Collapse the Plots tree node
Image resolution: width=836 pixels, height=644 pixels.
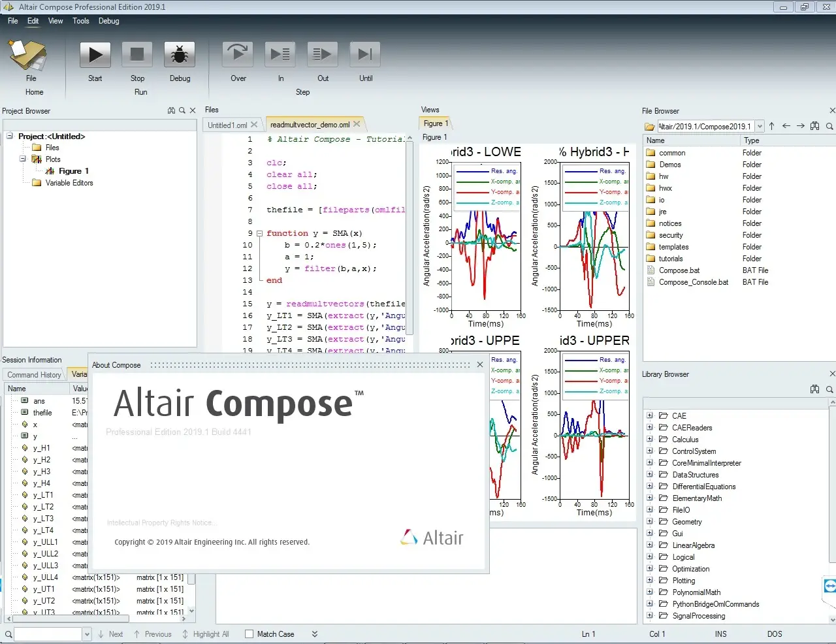pos(22,159)
